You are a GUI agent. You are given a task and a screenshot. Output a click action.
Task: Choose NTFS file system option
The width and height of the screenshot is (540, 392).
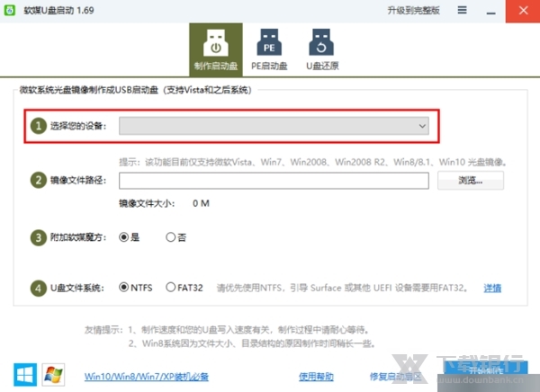pyautogui.click(x=136, y=288)
